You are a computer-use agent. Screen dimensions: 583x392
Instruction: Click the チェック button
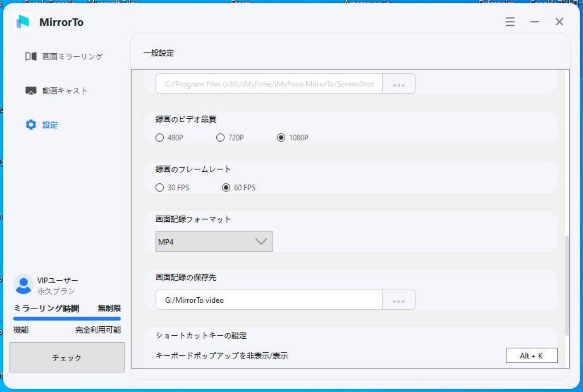(x=67, y=358)
